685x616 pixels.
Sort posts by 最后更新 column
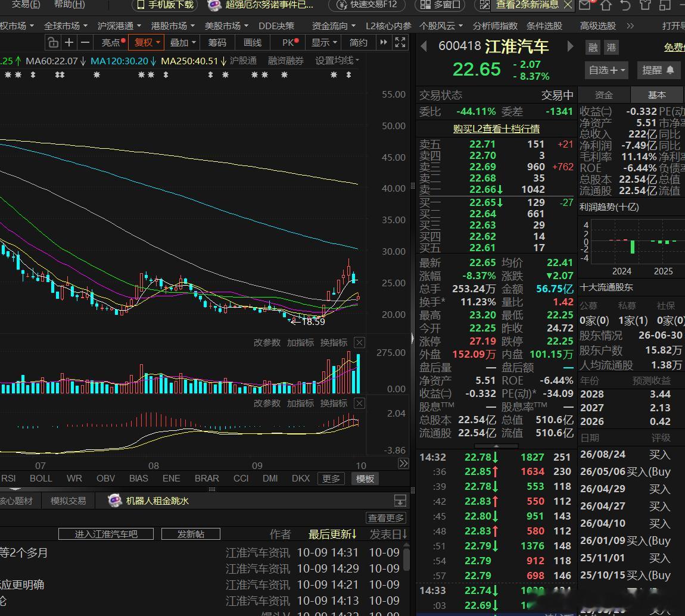click(x=332, y=534)
